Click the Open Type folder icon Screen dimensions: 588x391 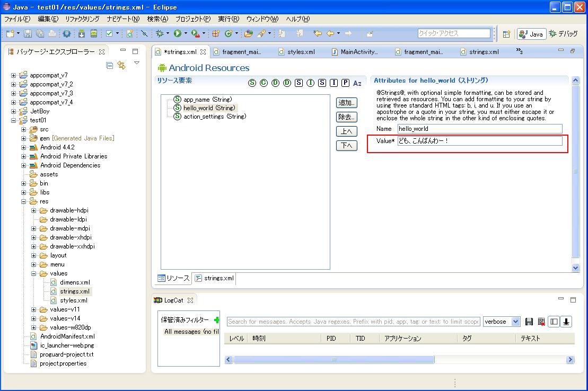coord(248,34)
